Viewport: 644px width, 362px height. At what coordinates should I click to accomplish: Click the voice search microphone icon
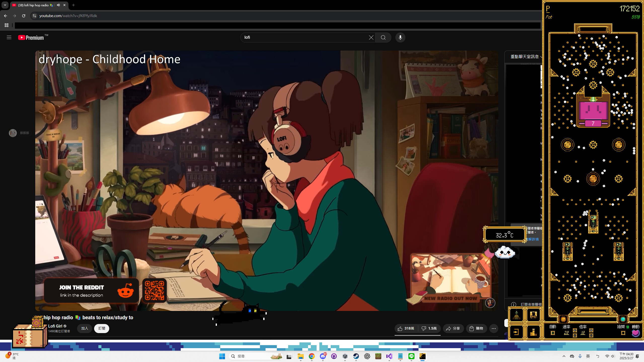400,37
